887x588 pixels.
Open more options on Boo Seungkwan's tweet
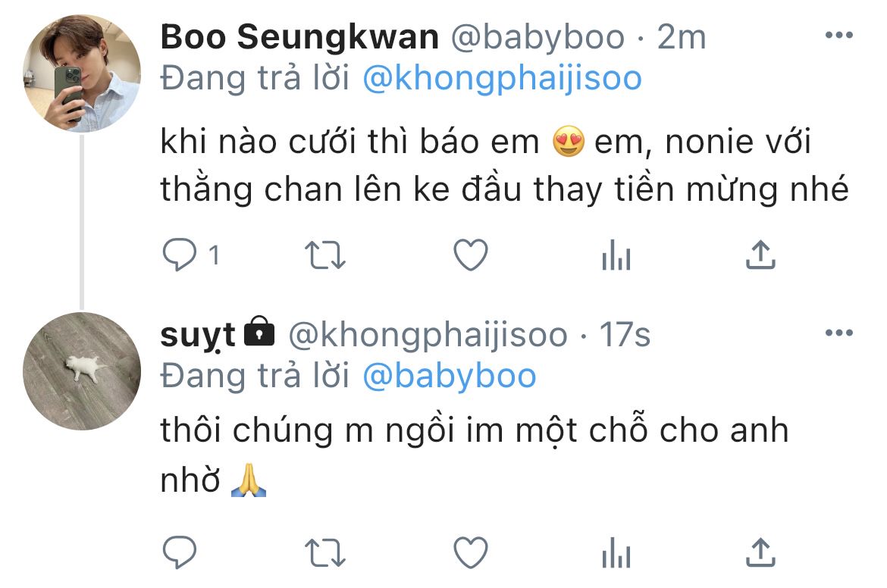pos(839,35)
